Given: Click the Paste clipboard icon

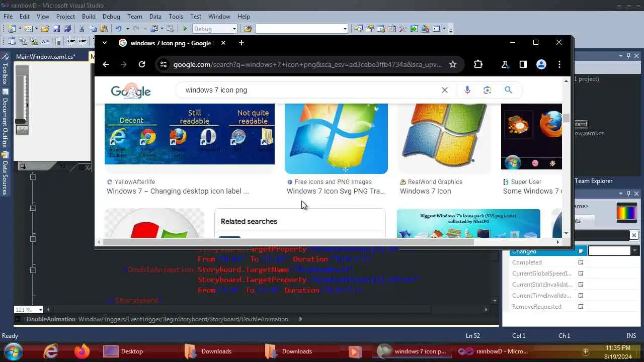Looking at the screenshot, I should (x=104, y=29).
